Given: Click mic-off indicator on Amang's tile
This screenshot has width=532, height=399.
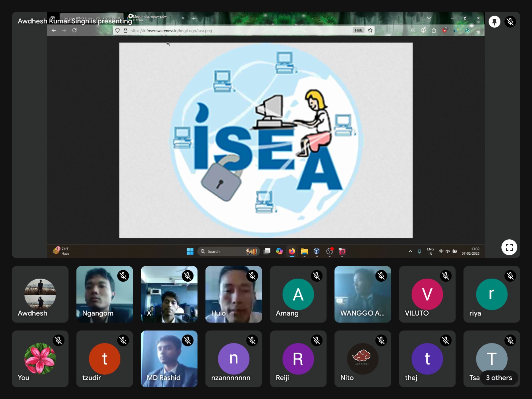Looking at the screenshot, I should coord(317,276).
